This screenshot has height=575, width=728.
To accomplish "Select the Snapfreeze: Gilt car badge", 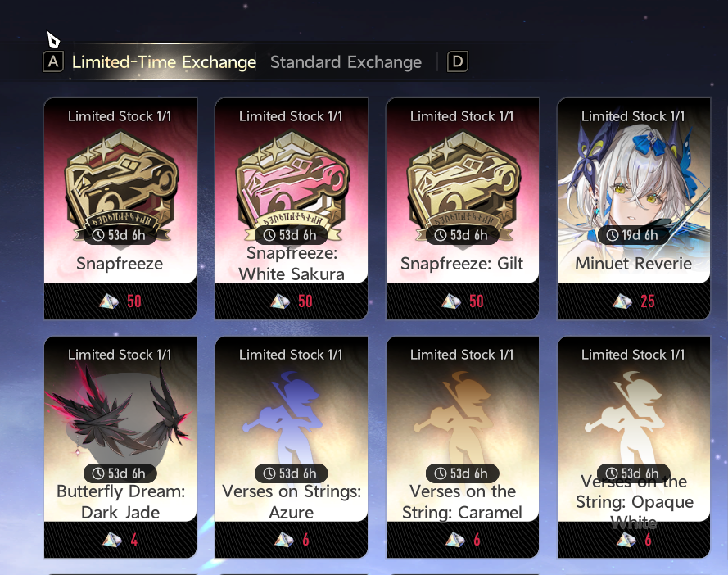I will pyautogui.click(x=463, y=183).
